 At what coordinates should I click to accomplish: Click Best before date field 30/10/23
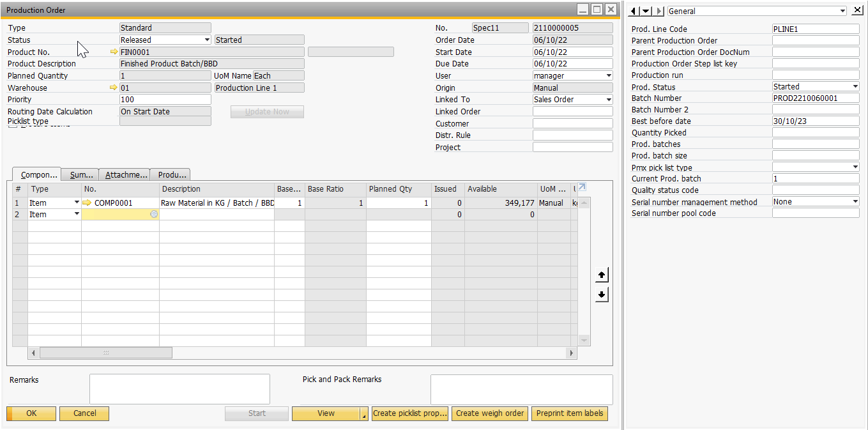[816, 121]
